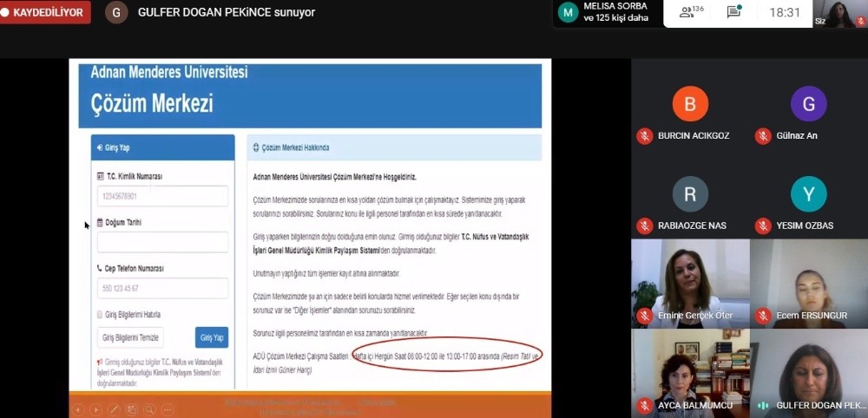Image resolution: width=868 pixels, height=418 pixels.
Task: Select Gülnaz An's participant avatar
Action: pyautogui.click(x=808, y=104)
